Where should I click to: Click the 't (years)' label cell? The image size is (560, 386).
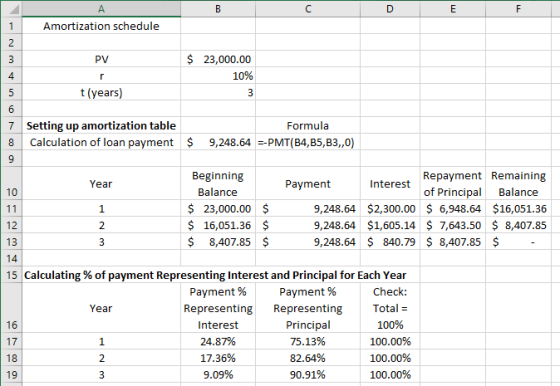click(x=101, y=92)
